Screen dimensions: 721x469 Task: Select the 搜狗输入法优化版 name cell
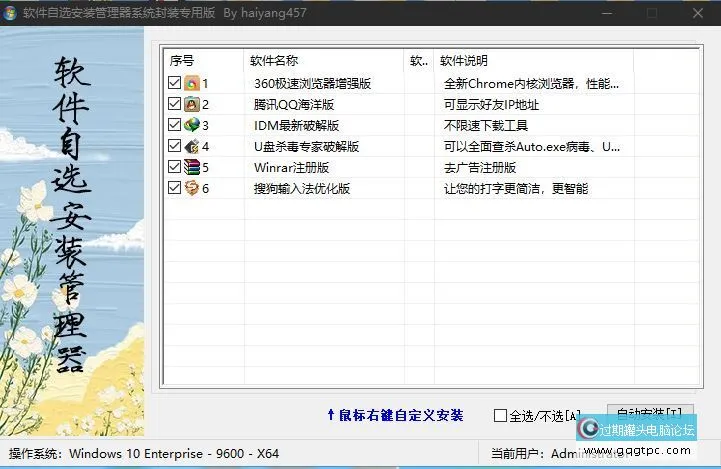302,189
